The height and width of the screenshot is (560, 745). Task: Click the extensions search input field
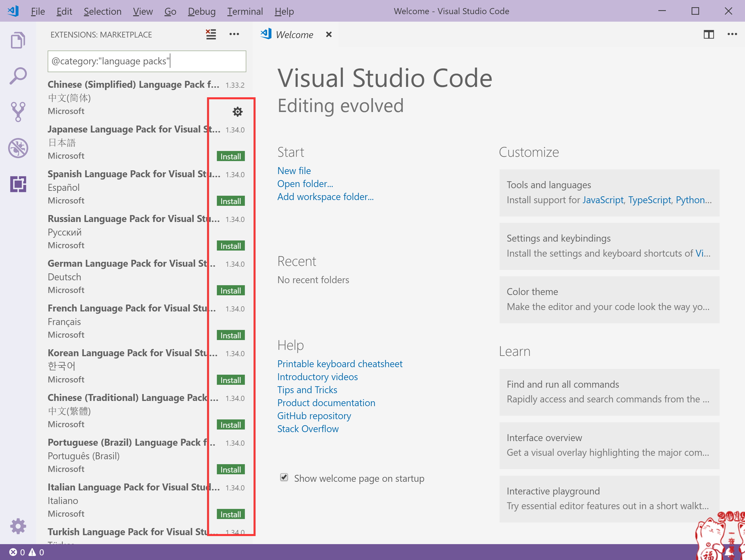(147, 61)
